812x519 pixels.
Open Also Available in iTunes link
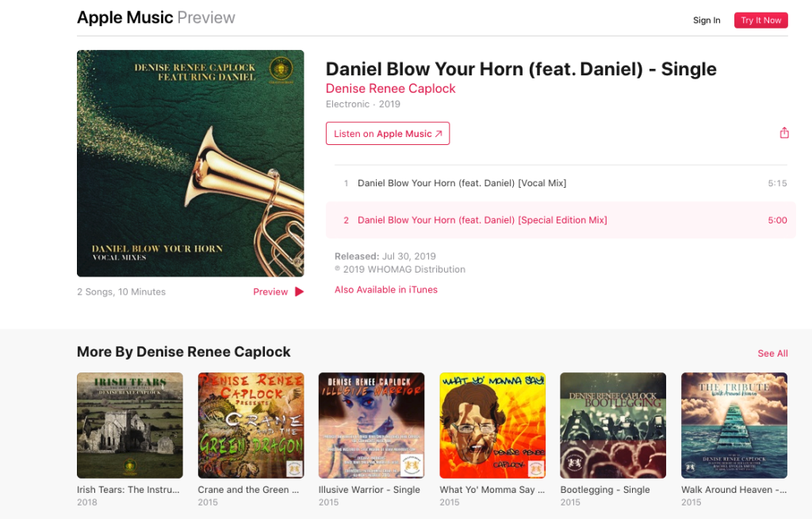coord(386,290)
